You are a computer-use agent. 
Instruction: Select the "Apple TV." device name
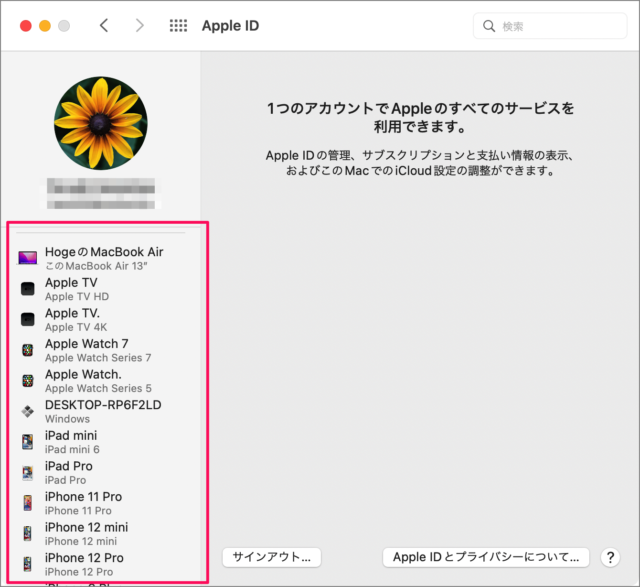pos(72,313)
